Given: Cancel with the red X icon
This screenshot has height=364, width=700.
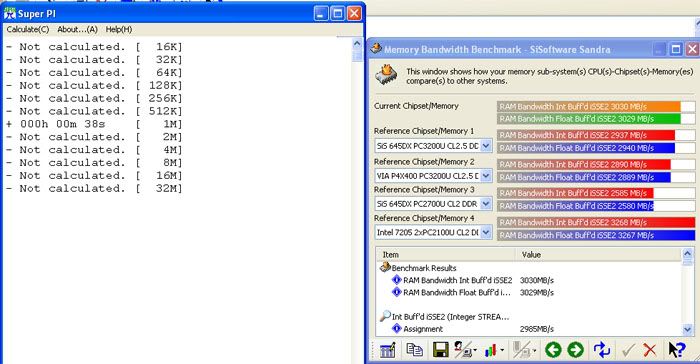Looking at the screenshot, I should point(650,350).
